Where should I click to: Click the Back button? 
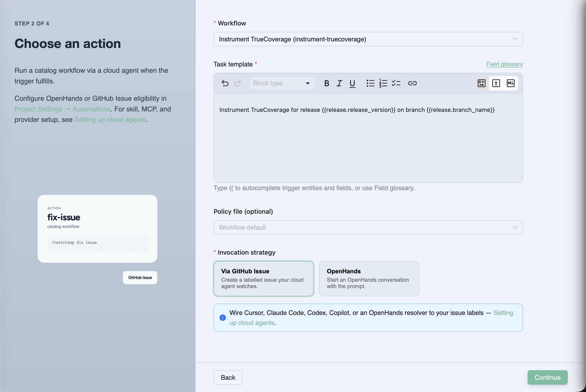[228, 377]
